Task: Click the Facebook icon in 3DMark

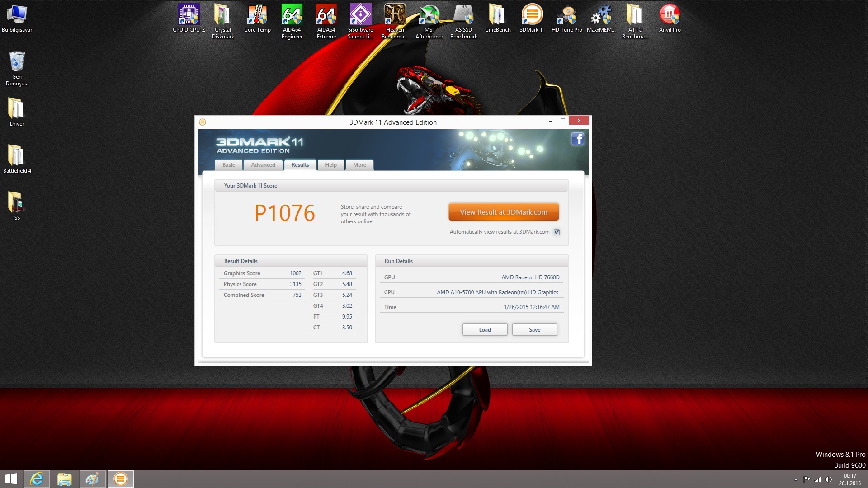Action: coord(577,139)
